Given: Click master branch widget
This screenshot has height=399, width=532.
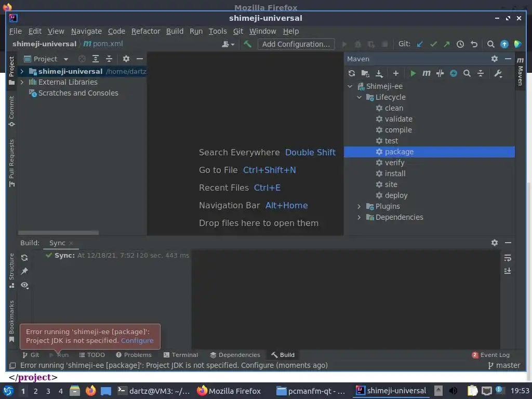Looking at the screenshot, I should coord(504,365).
